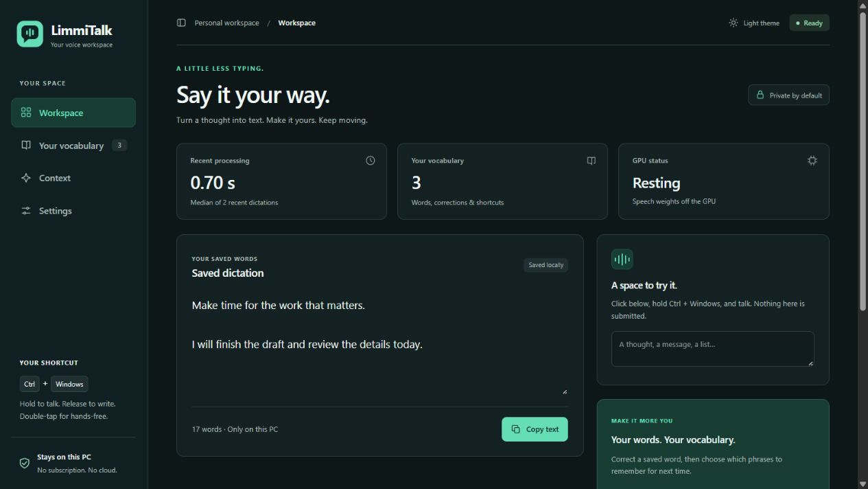The height and width of the screenshot is (489, 868).
Task: Click the 'A thought, a message, a list...' field
Action: click(712, 349)
